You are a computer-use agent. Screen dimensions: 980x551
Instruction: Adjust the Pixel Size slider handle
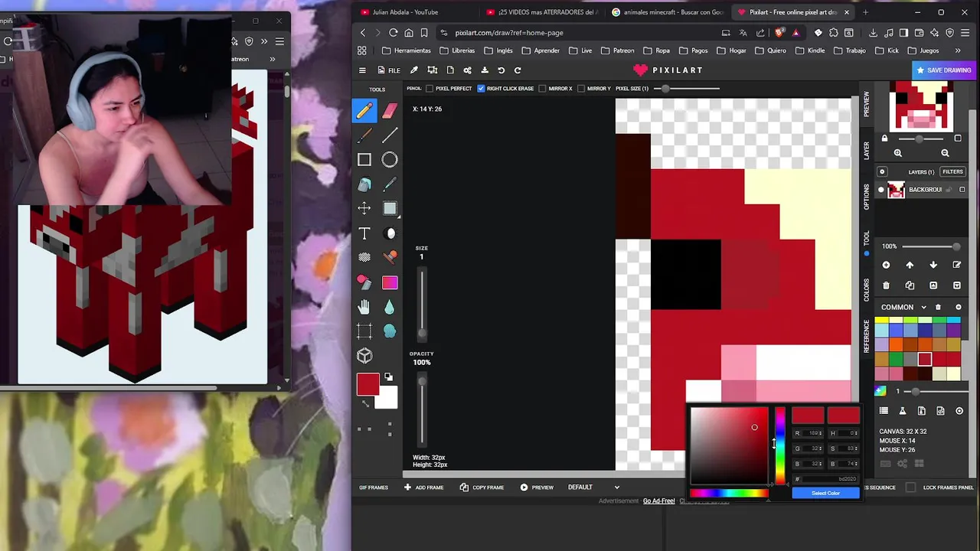[x=665, y=89]
